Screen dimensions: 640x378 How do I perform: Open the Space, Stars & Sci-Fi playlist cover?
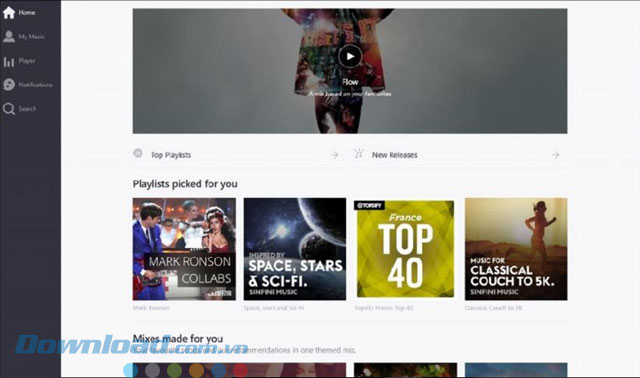295,249
